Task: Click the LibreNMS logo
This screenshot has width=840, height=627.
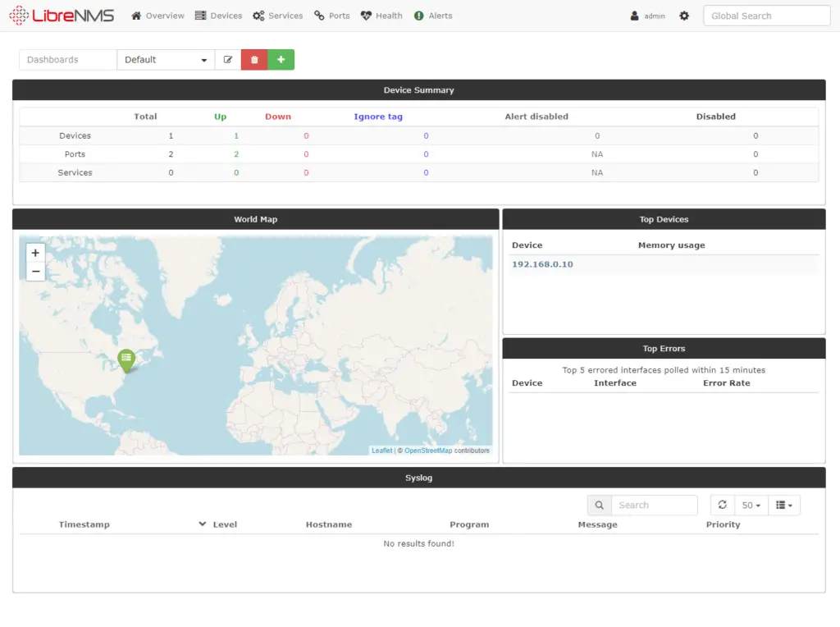Action: (x=62, y=16)
